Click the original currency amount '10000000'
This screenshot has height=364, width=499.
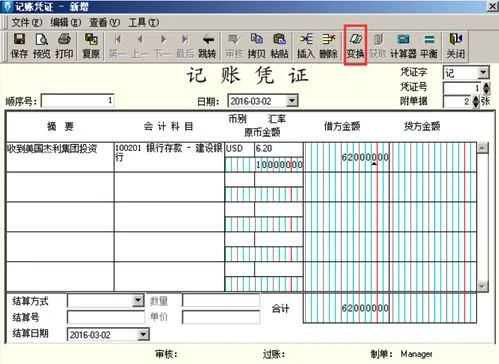[279, 164]
